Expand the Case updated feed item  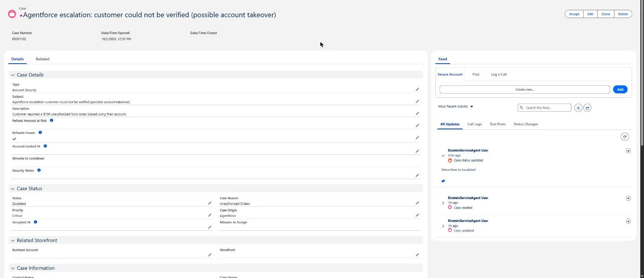pos(443,226)
